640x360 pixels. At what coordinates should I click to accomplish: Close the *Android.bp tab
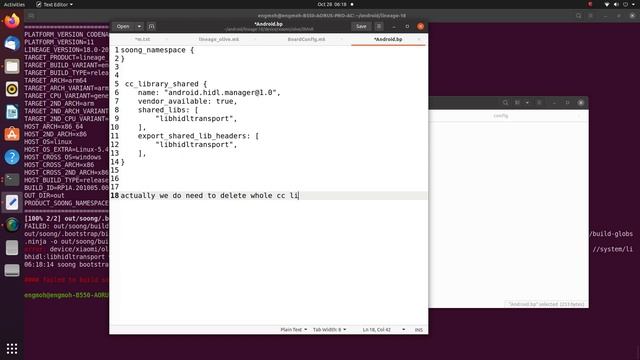pyautogui.click(x=419, y=39)
